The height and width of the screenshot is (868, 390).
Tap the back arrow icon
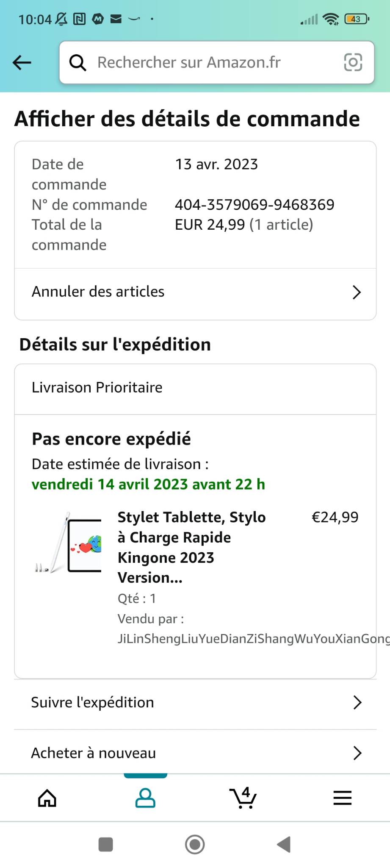click(x=22, y=63)
